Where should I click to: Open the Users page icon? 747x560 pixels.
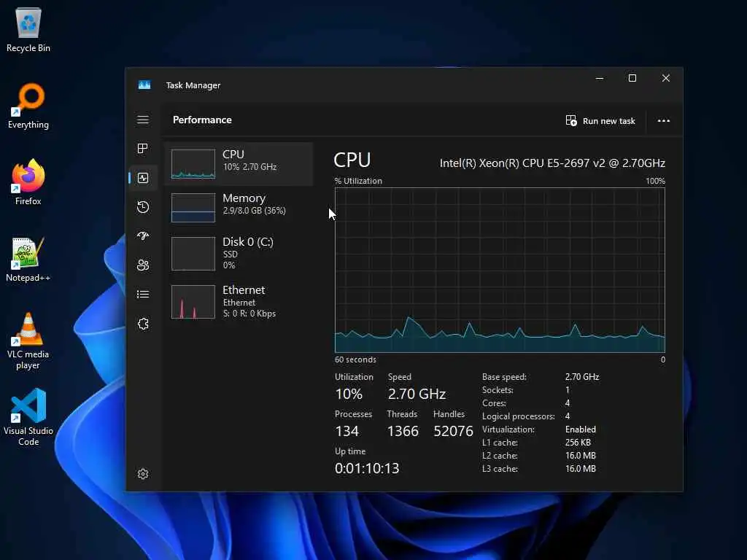pyautogui.click(x=143, y=265)
